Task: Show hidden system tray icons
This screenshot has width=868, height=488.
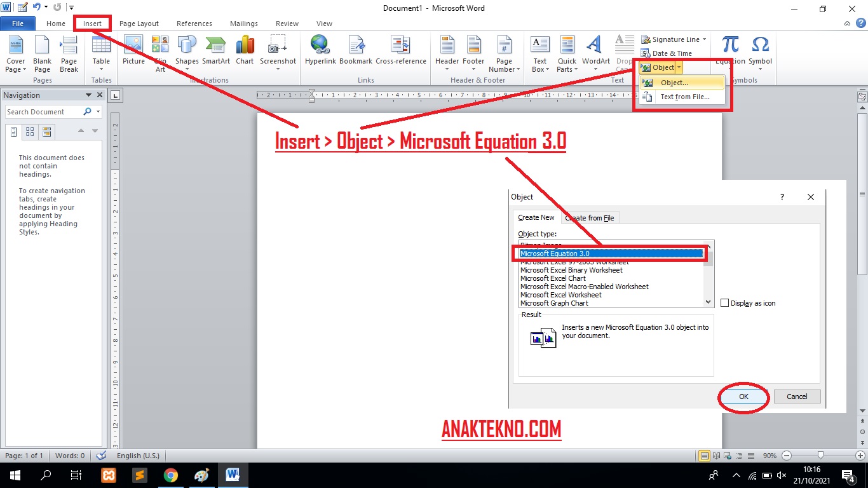Action: 736,475
